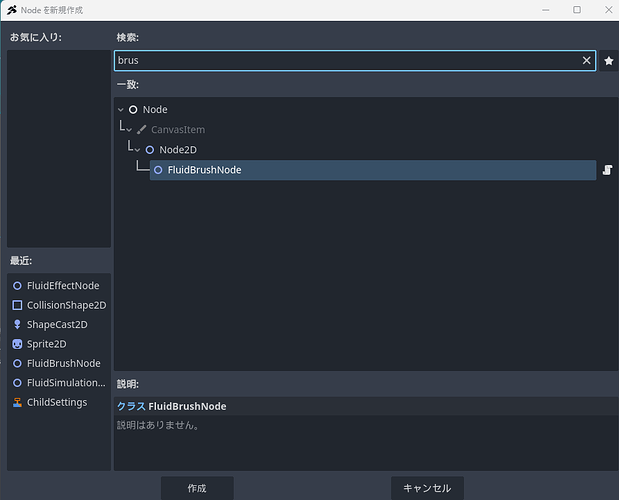Maximize the Node creation dialog window
This screenshot has width=619, height=500.
[577, 10]
